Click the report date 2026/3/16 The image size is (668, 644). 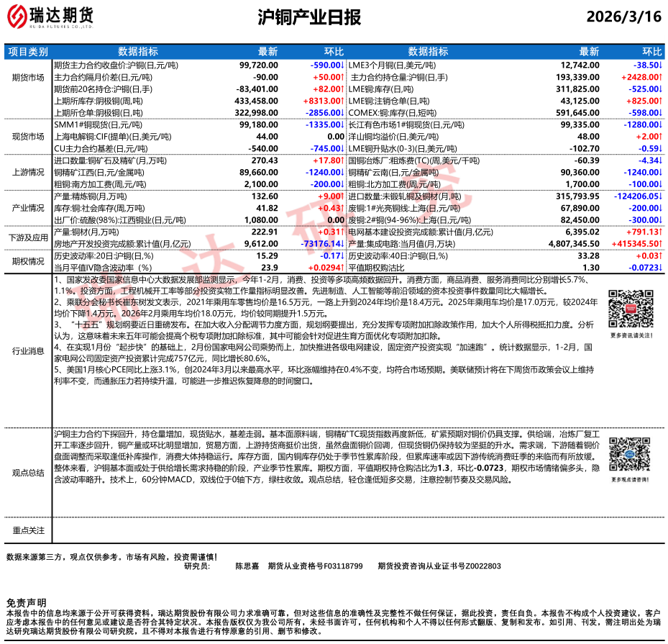pyautogui.click(x=623, y=17)
